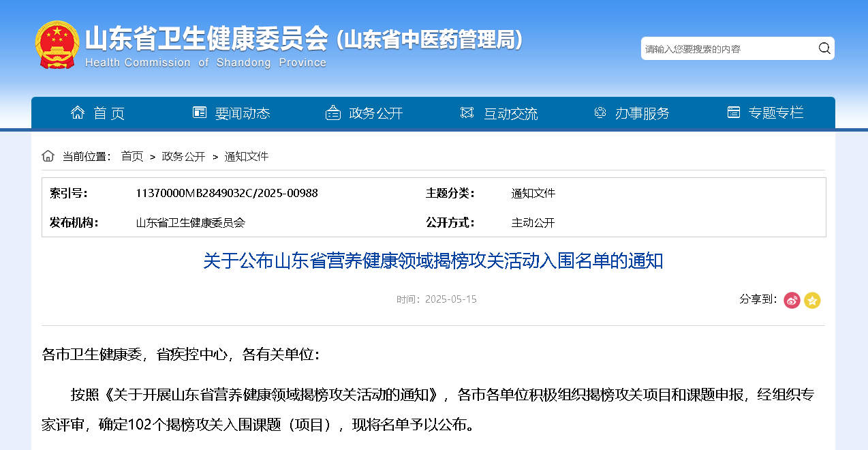Click the 办事服务 icon in the navigation bar
Image resolution: width=868 pixels, height=450 pixels.
tap(600, 112)
